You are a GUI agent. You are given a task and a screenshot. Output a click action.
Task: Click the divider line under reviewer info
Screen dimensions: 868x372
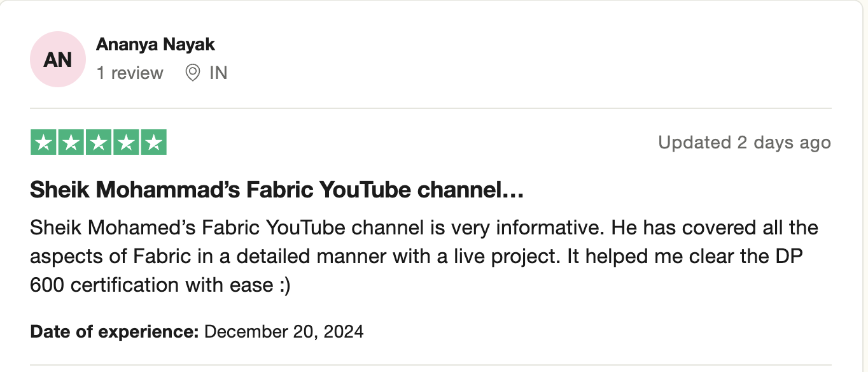(430, 108)
